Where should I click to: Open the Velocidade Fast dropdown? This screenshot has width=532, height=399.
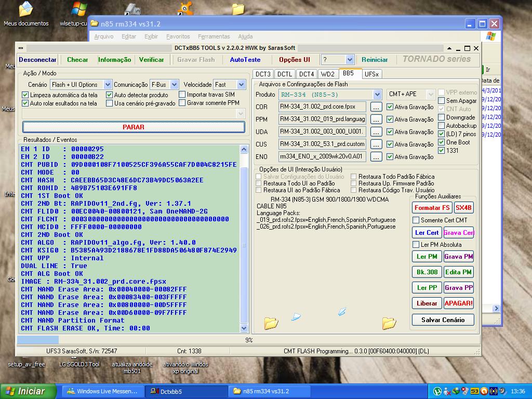tap(241, 85)
